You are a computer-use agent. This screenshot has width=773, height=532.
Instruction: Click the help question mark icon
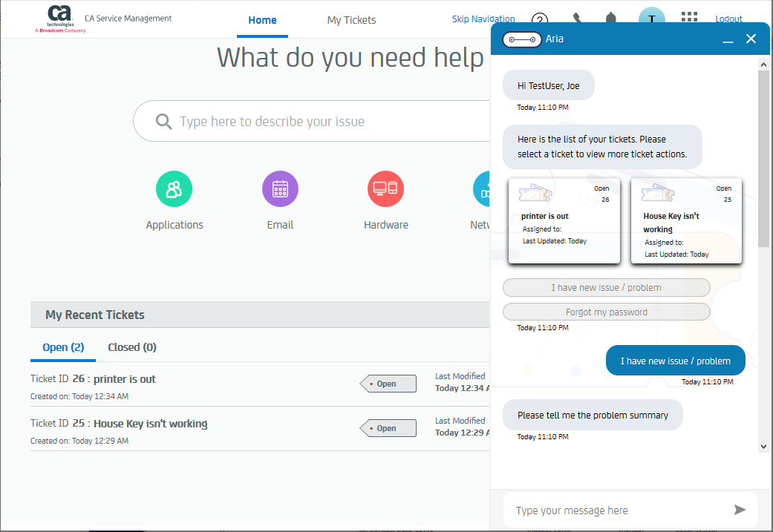[x=540, y=19]
